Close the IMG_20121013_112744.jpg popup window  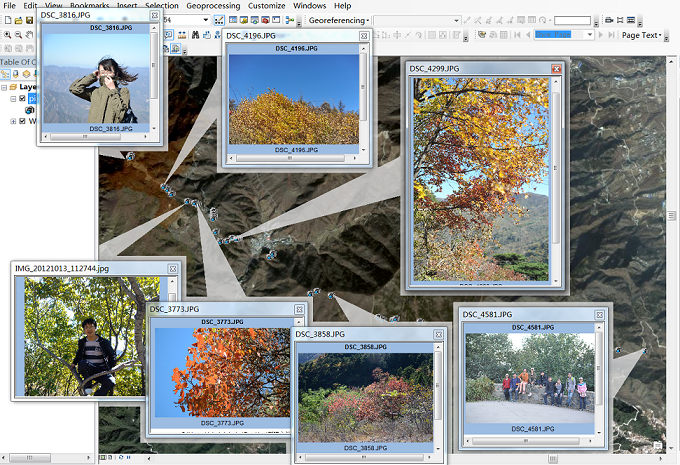coord(173,269)
